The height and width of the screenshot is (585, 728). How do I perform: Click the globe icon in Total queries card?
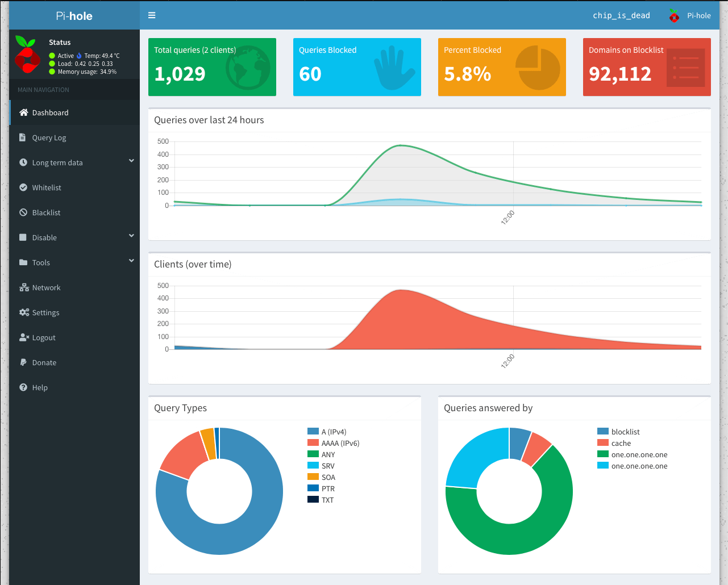pyautogui.click(x=248, y=68)
